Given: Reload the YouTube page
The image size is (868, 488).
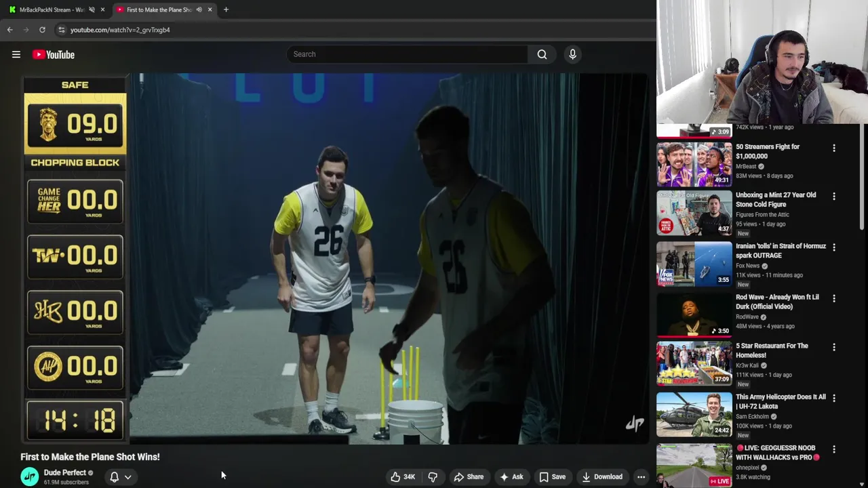Looking at the screenshot, I should coord(42,30).
